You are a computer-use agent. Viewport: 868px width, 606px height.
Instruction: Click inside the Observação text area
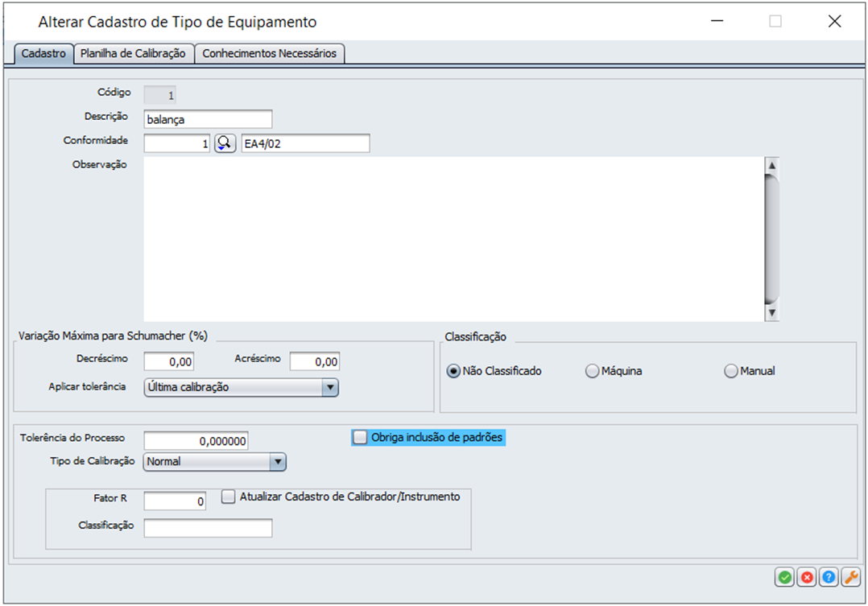(454, 239)
